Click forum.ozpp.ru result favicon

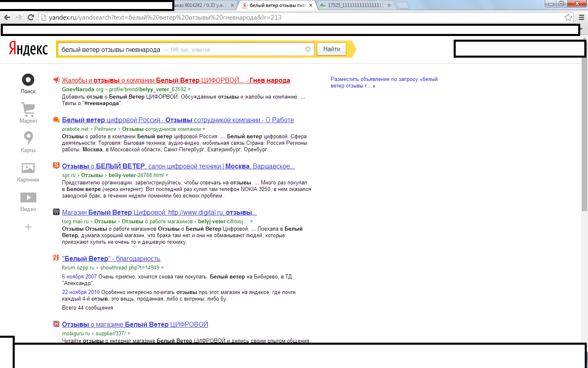(x=56, y=258)
